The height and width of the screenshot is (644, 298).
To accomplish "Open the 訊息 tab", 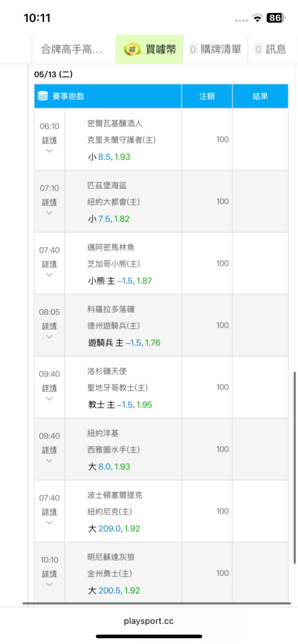I will click(271, 50).
